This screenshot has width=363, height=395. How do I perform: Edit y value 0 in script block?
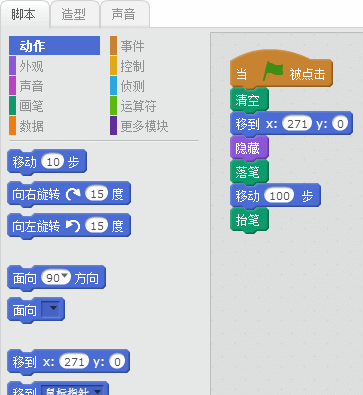pos(340,124)
